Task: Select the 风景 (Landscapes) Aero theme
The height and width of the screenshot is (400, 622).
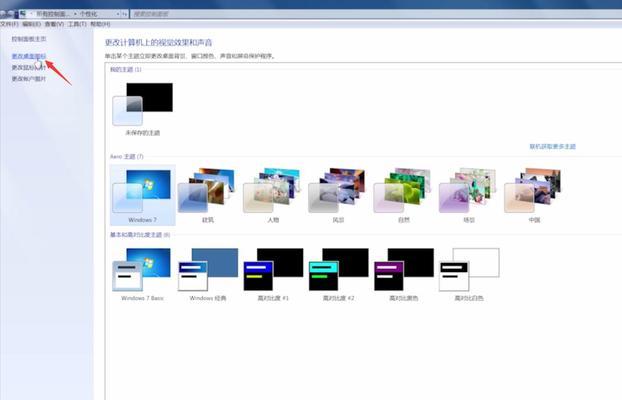Action: 338,195
